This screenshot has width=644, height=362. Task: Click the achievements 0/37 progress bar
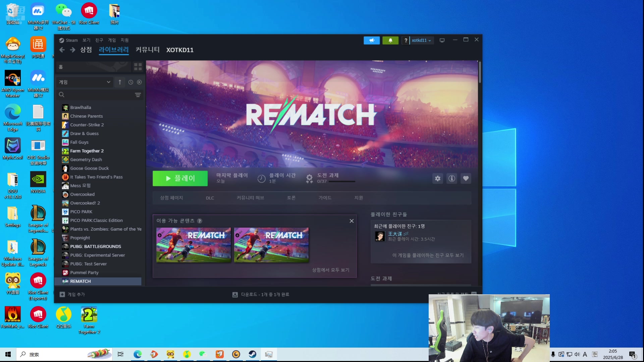(342, 182)
